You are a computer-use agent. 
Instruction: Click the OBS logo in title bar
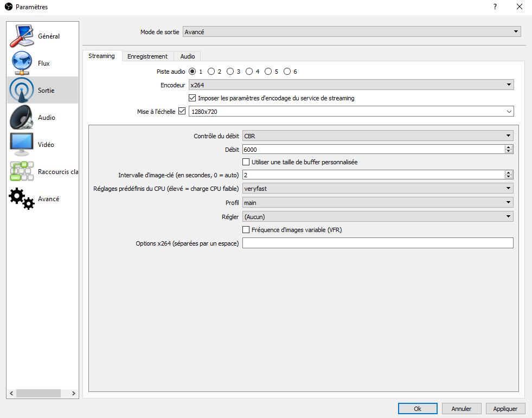(9, 7)
